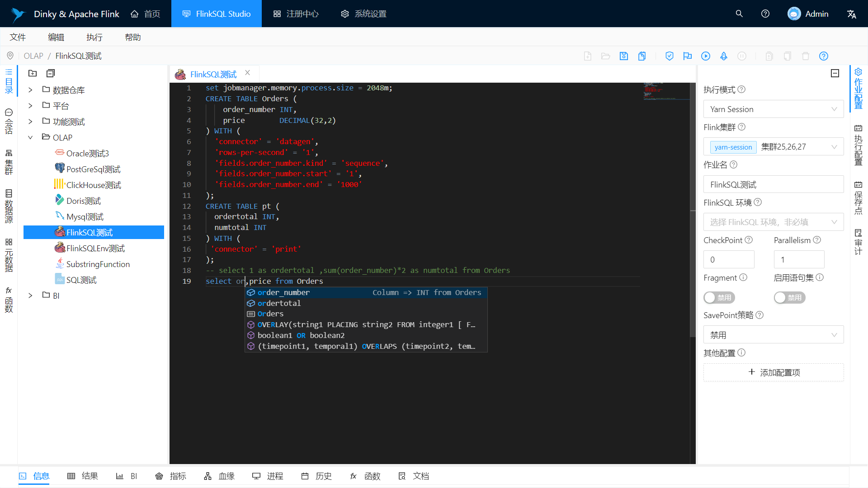Expand the BI folder
This screenshot has width=868, height=488.
click(x=30, y=296)
